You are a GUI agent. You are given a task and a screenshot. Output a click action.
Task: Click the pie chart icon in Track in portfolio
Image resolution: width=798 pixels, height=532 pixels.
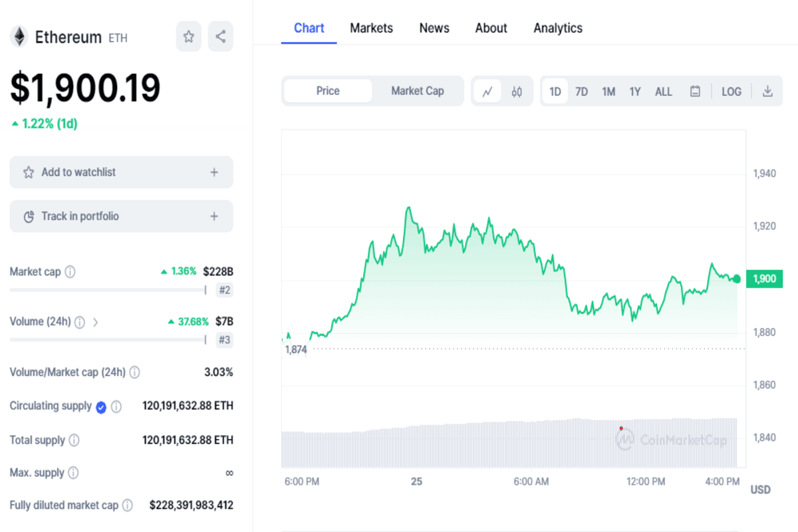tap(29, 216)
